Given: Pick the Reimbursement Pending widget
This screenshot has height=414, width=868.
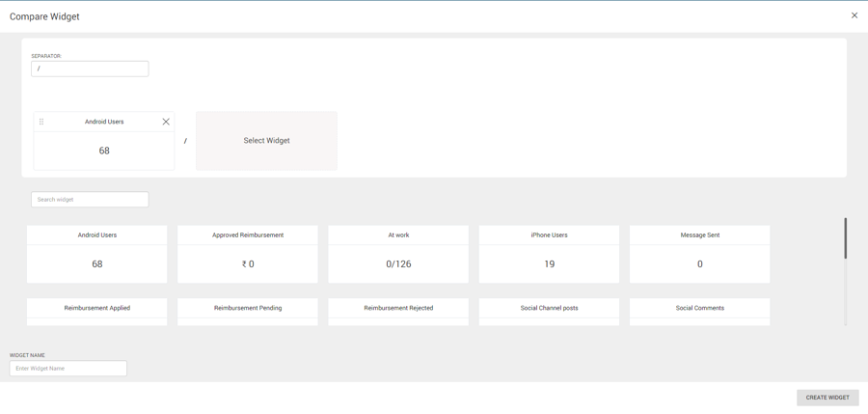Looking at the screenshot, I should coord(248,310).
